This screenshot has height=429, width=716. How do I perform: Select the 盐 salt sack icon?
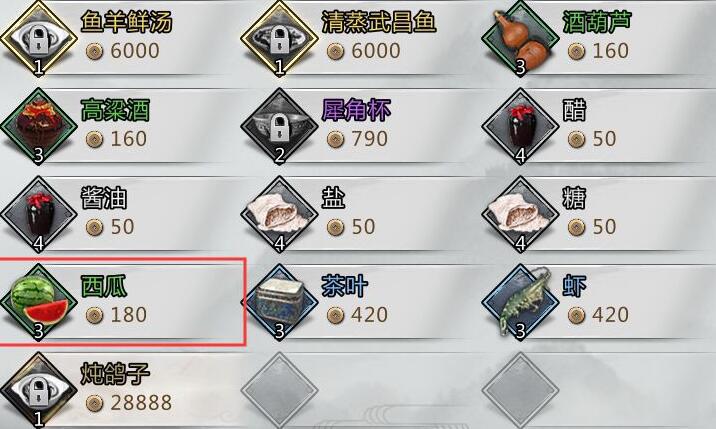(x=279, y=214)
